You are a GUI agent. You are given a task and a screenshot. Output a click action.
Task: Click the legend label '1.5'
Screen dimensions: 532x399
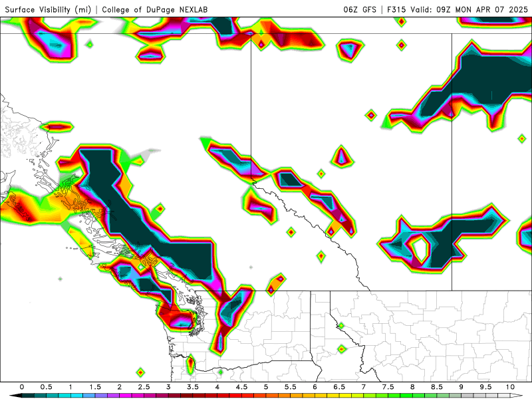[95, 387]
